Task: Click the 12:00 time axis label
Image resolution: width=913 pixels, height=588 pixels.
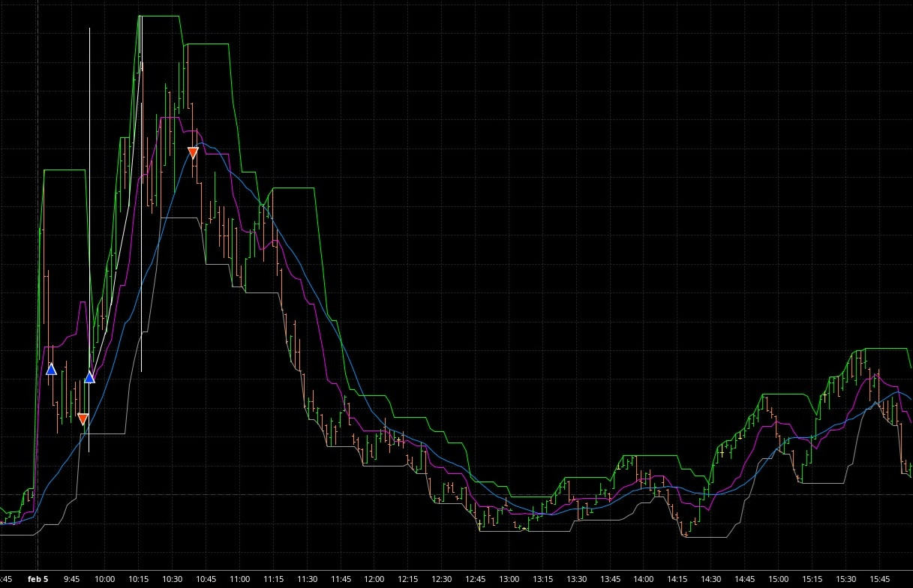Action: pos(374,579)
